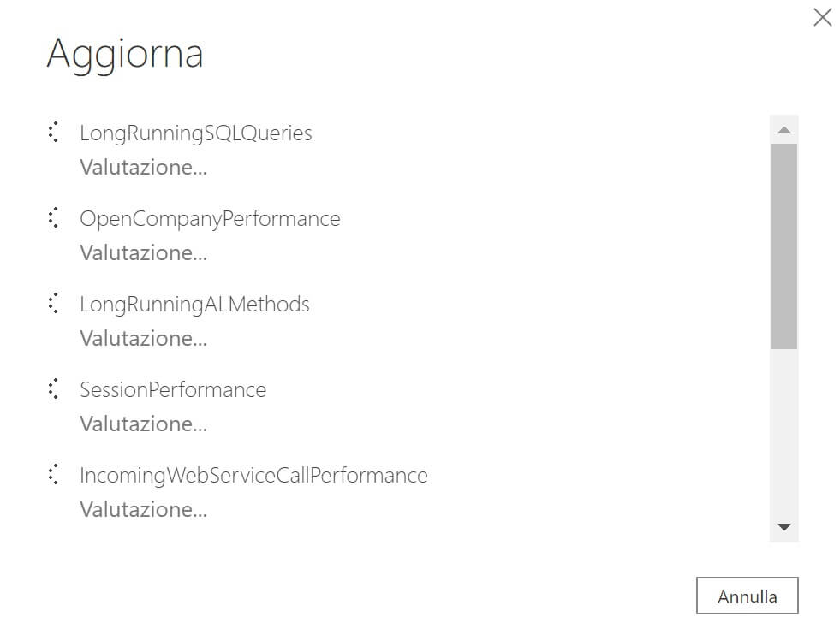Select the IncomingWebServiceCallPerformance entry
Viewport: 840px width, 640px height.
(x=254, y=475)
